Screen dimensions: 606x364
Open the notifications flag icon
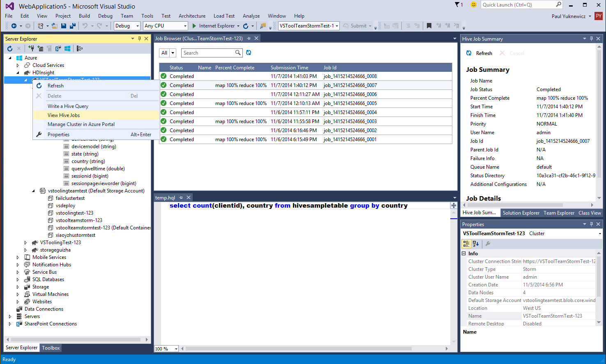click(458, 5)
